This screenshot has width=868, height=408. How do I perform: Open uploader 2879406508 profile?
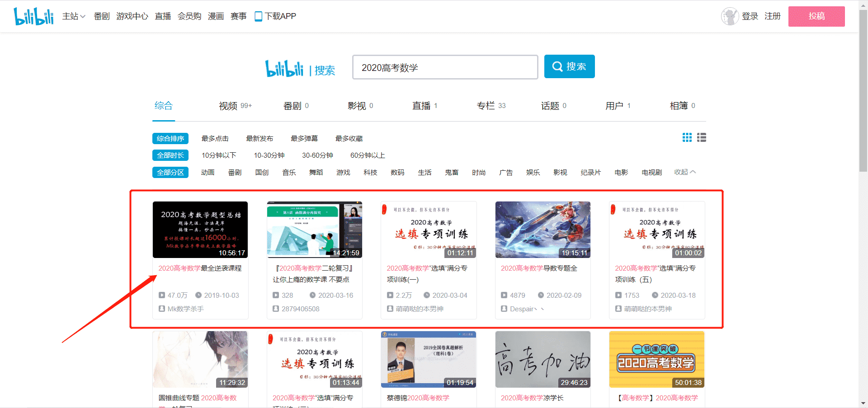point(300,309)
